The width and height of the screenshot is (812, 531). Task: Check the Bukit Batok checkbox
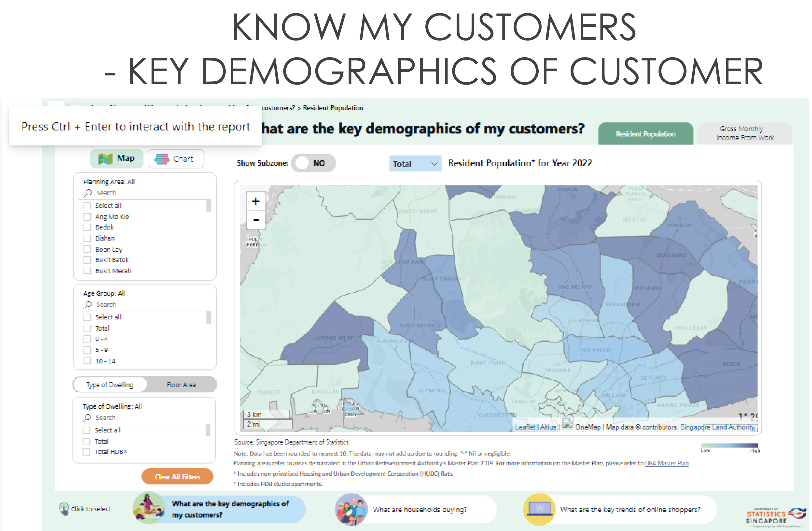tap(87, 260)
